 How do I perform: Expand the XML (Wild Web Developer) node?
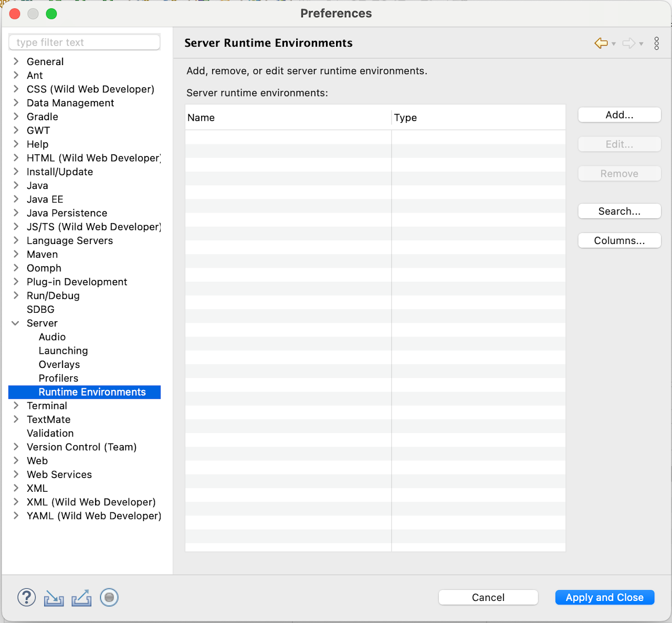tap(16, 502)
